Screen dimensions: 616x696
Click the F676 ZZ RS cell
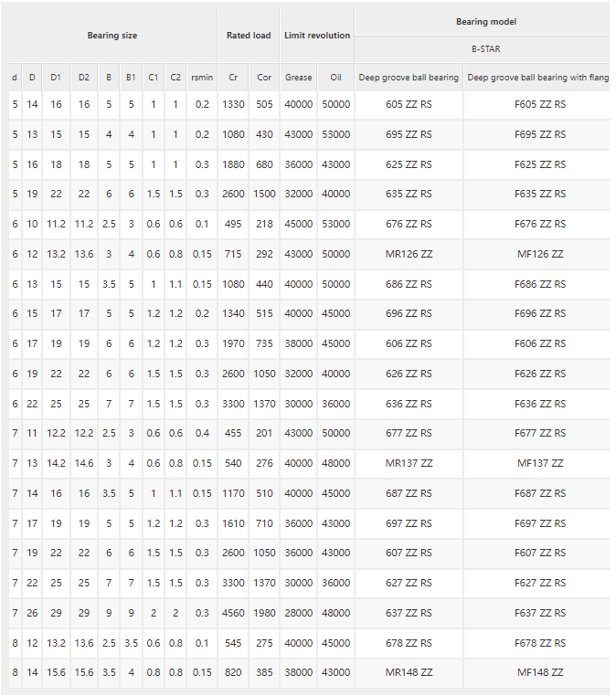[x=540, y=224]
